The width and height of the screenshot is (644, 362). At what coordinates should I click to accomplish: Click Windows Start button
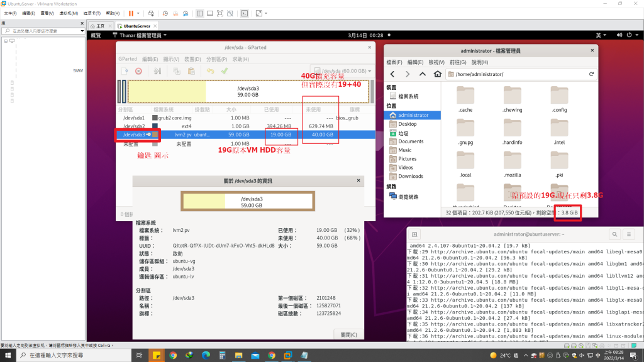(8, 355)
